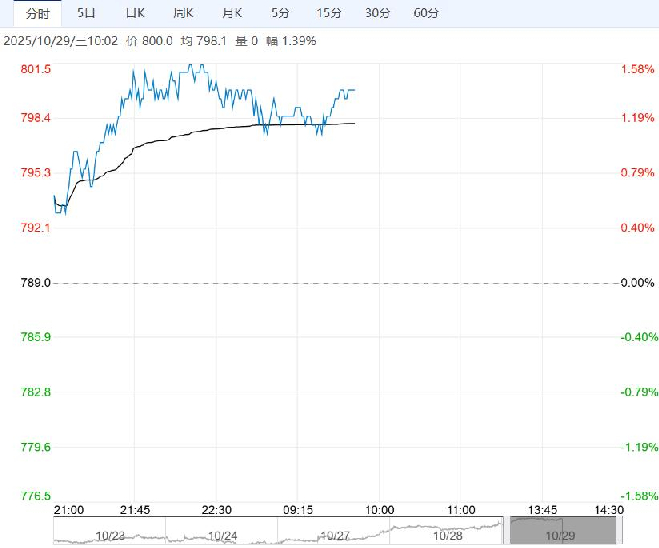Screen dimensions: 659x548
Task: Select the 分时 intraday chart tab
Action: click(37, 13)
